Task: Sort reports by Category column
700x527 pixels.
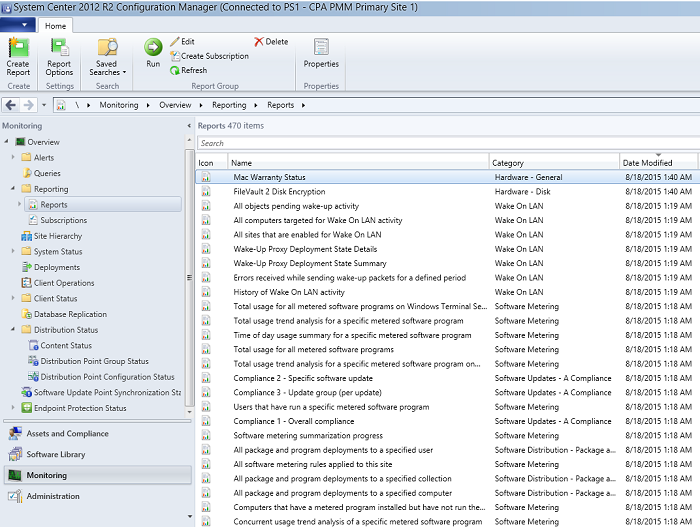Action: [x=554, y=163]
